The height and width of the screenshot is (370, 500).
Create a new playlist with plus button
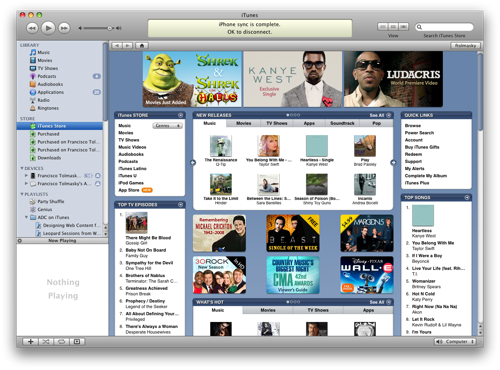[30, 342]
